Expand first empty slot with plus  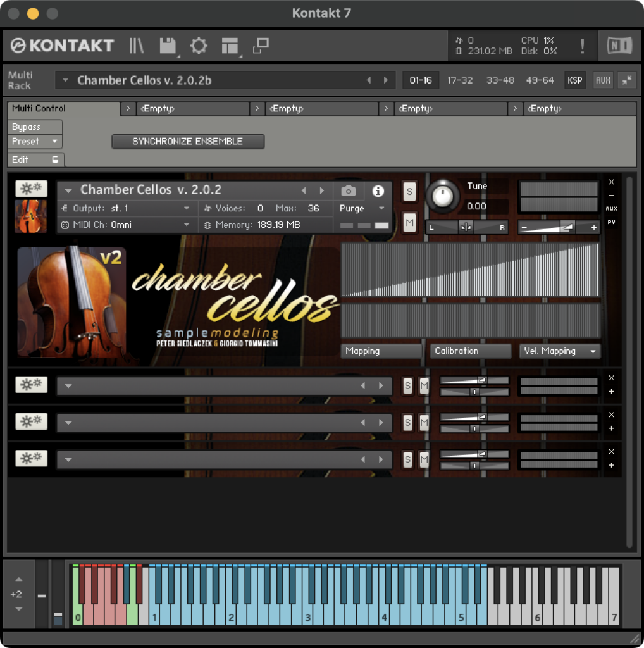[x=611, y=391]
